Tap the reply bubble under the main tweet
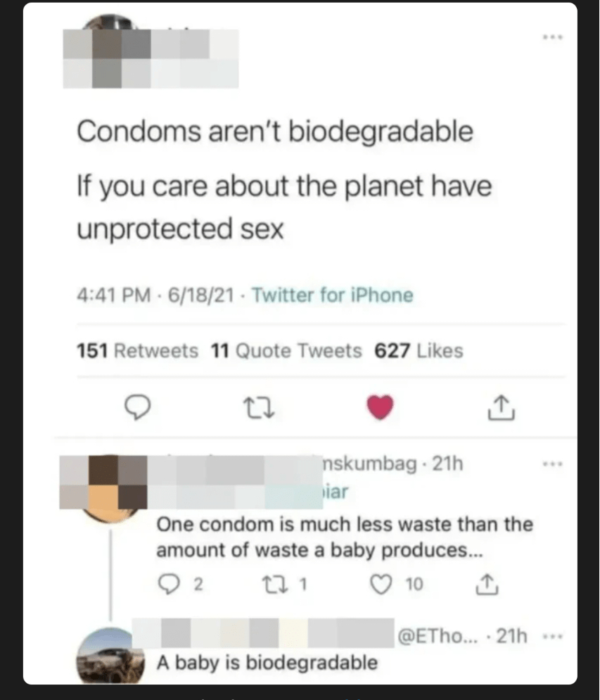The width and height of the screenshot is (600, 700). 137,407
